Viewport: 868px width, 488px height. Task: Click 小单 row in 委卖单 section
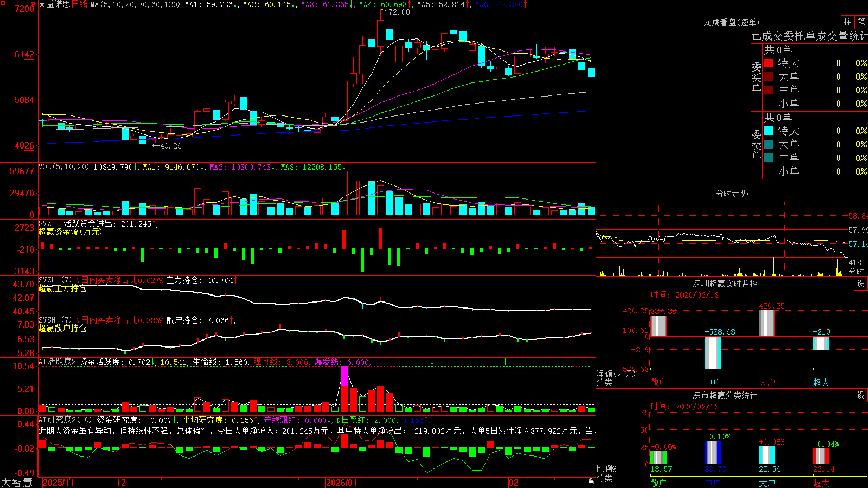click(x=815, y=171)
